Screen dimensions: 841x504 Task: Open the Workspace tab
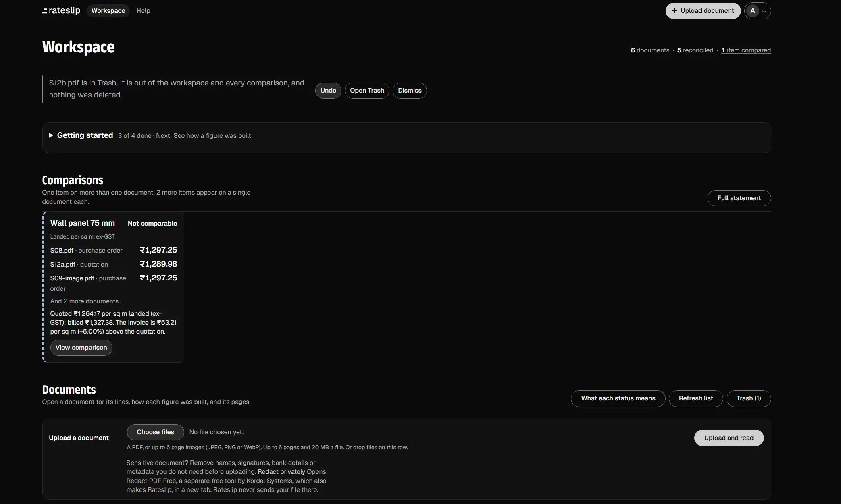tap(108, 11)
